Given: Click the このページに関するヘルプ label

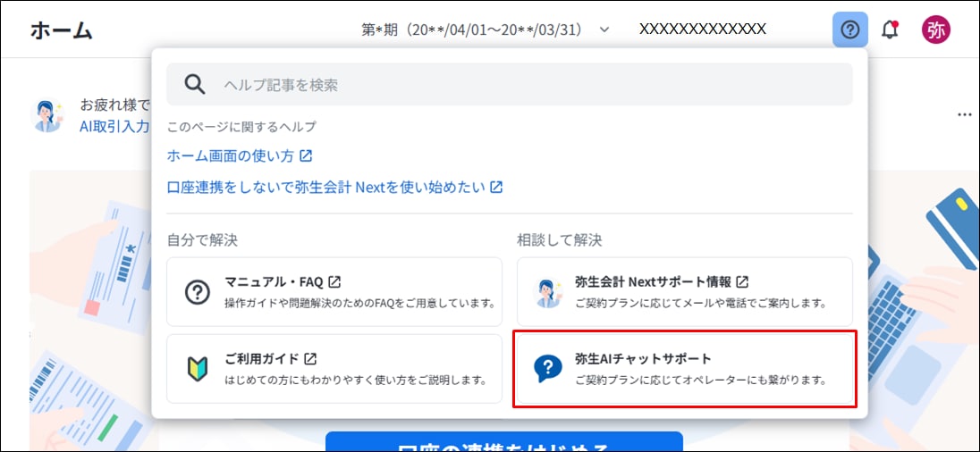Looking at the screenshot, I should 241,128.
